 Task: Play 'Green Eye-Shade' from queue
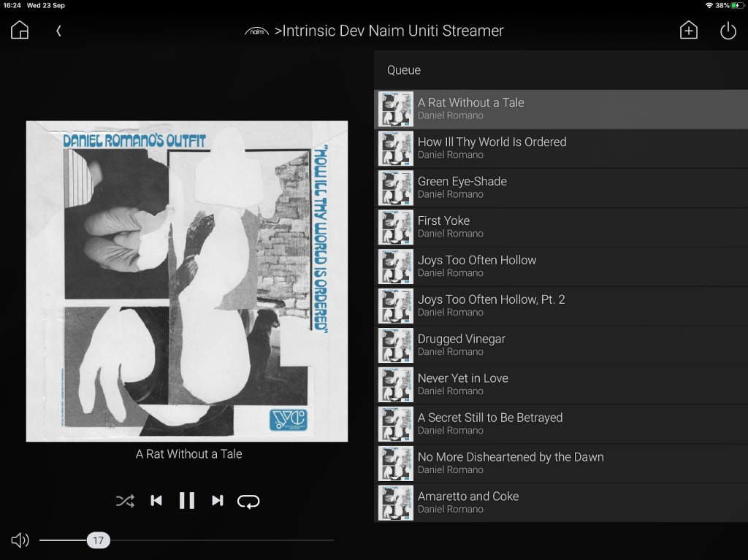(x=561, y=188)
